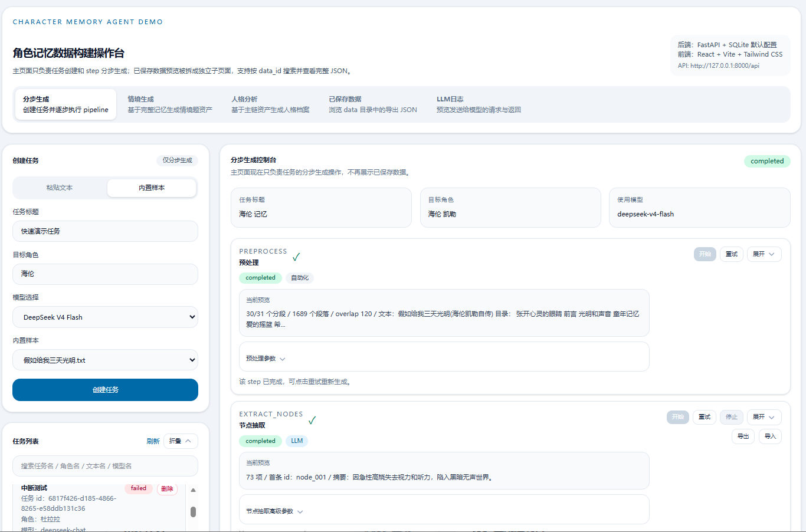This screenshot has height=532, width=806.
Task: Click the task search input field
Action: pyautogui.click(x=105, y=466)
